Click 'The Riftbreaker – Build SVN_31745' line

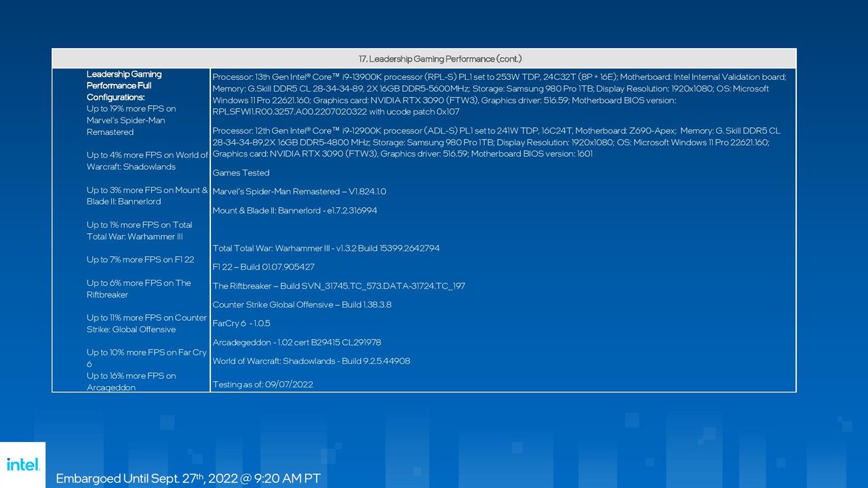coord(338,286)
